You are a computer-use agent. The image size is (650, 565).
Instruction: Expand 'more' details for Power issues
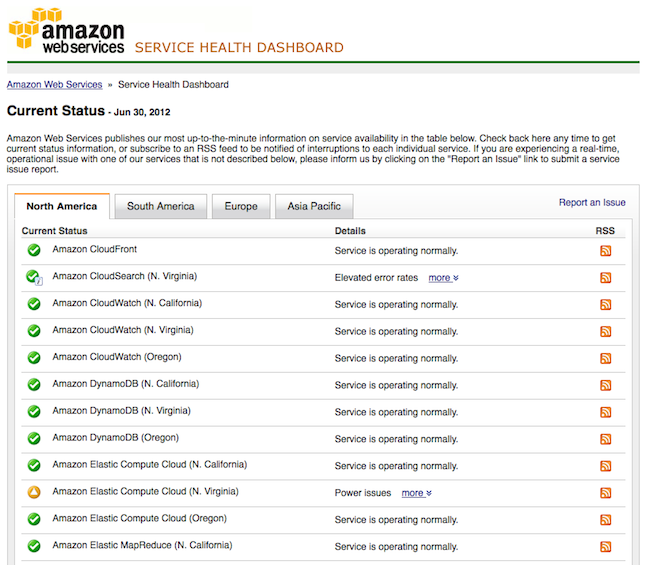pos(416,493)
